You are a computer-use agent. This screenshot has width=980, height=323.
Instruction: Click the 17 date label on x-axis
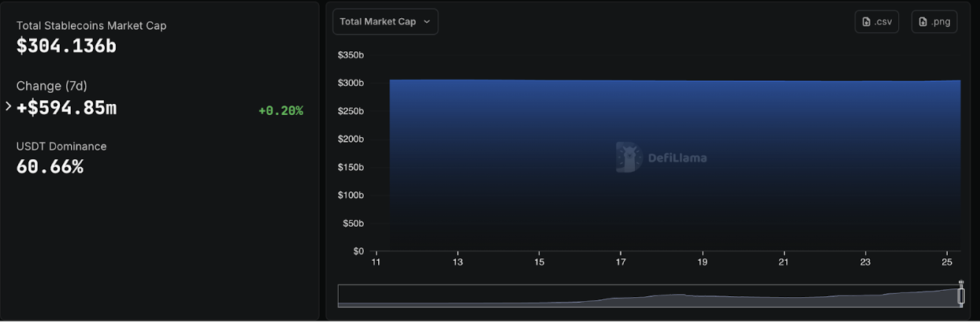click(x=621, y=262)
